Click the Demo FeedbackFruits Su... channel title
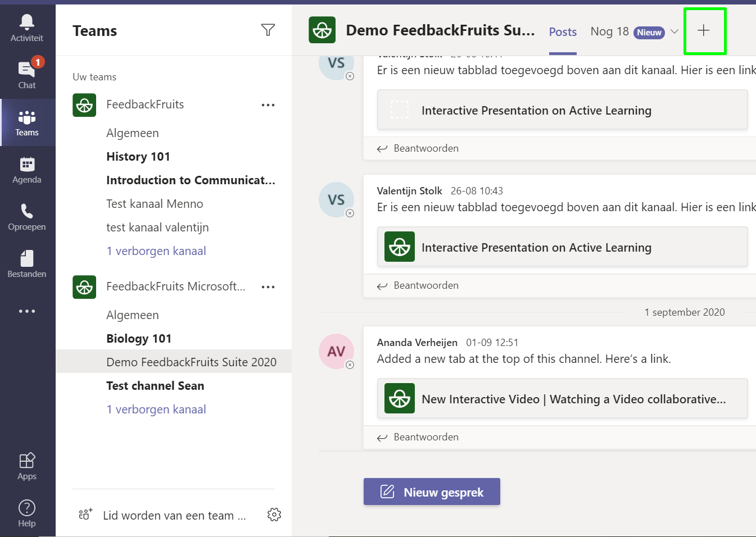The image size is (756, 537). pos(440,30)
